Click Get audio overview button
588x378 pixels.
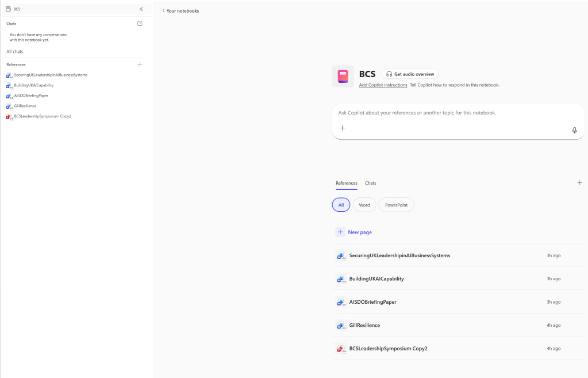[x=410, y=74]
